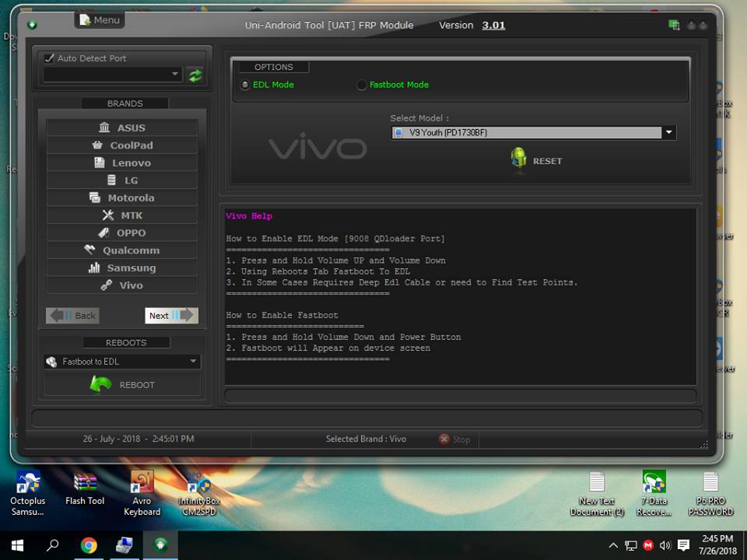747x560 pixels.
Task: Choose the CoolPad brand
Action: pyautogui.click(x=122, y=145)
